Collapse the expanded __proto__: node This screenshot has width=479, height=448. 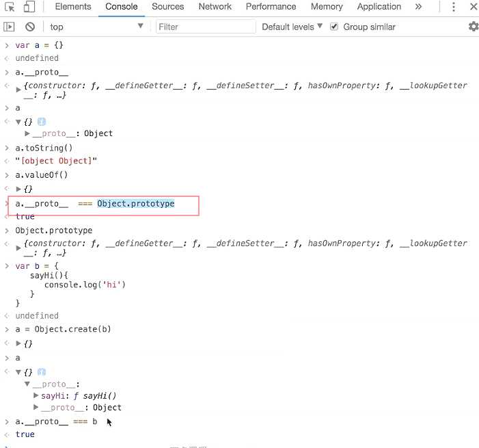[x=27, y=384]
